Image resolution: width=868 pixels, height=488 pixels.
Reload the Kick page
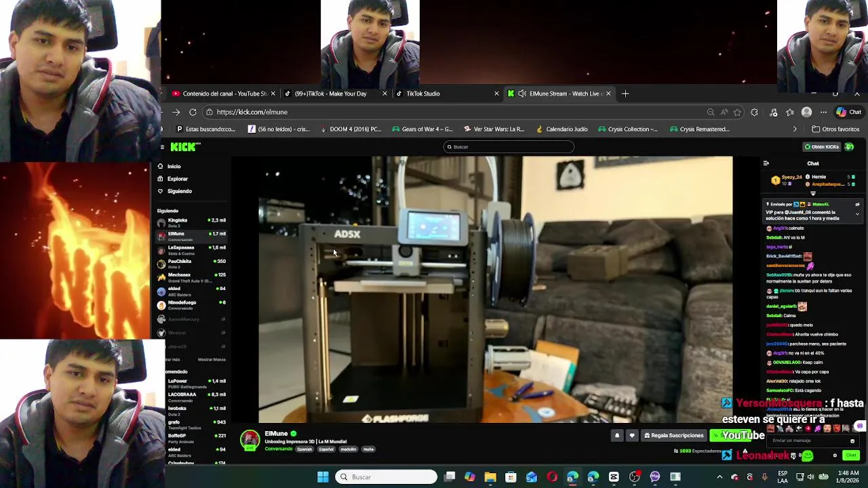pos(193,112)
